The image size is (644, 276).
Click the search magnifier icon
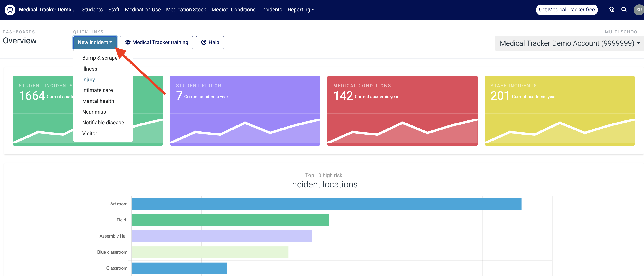(624, 10)
